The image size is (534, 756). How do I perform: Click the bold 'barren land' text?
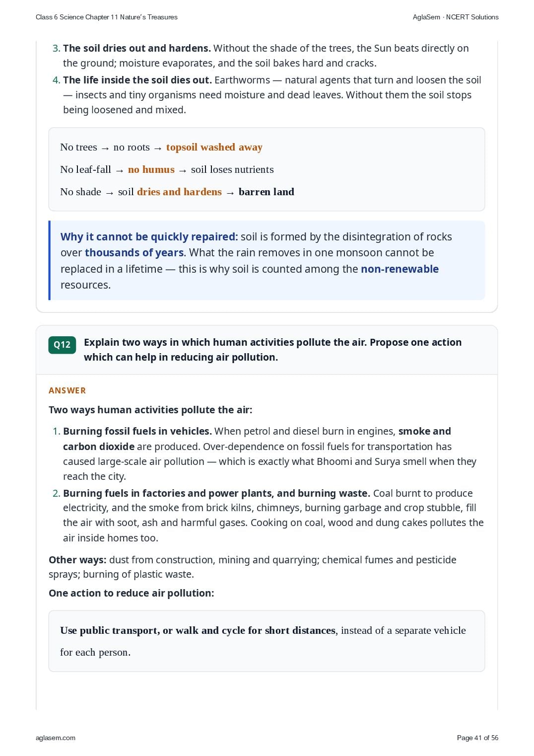click(x=267, y=192)
